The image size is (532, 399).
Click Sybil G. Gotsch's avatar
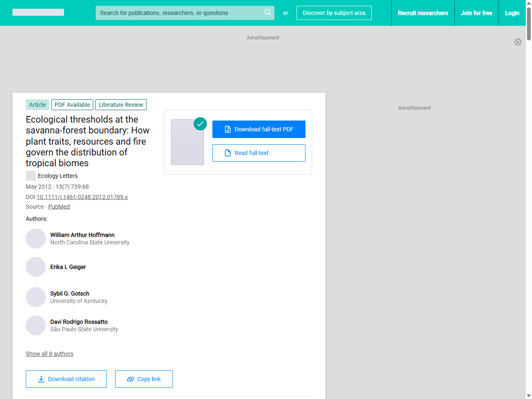pyautogui.click(x=36, y=297)
